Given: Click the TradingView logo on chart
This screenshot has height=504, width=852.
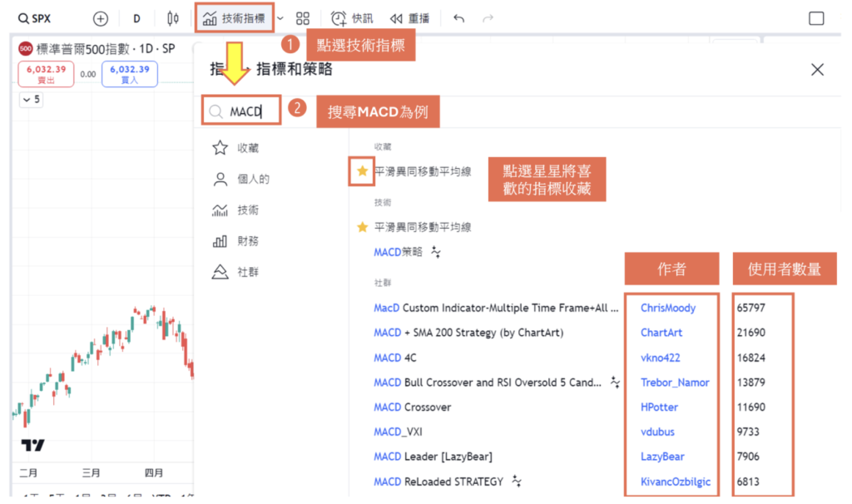Looking at the screenshot, I should click(33, 445).
